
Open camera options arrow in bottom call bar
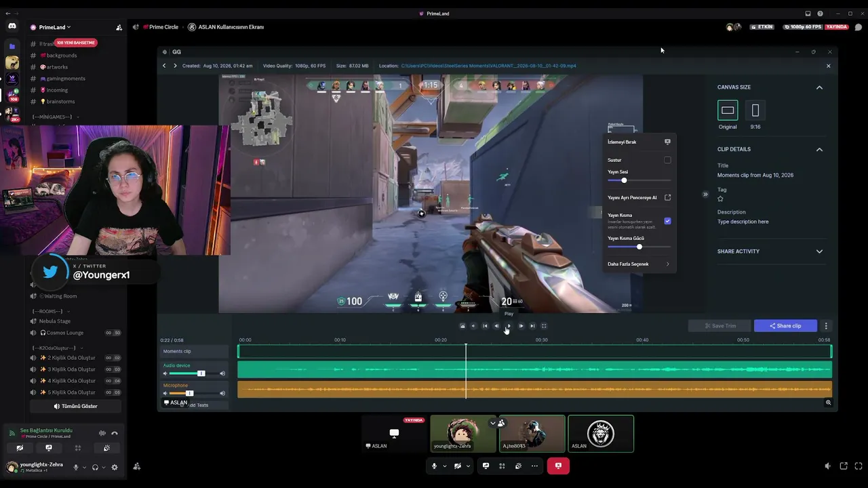tap(468, 466)
